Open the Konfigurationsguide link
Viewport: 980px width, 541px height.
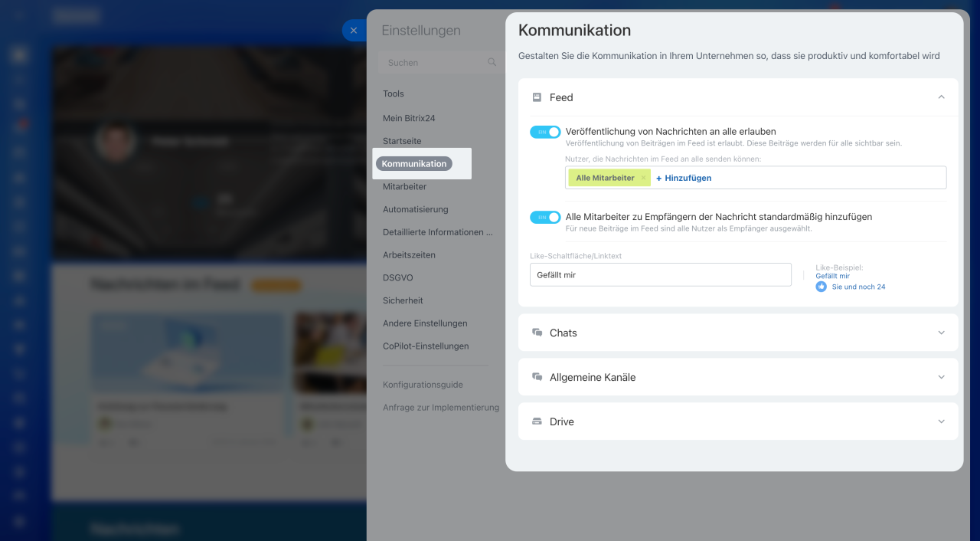423,385
